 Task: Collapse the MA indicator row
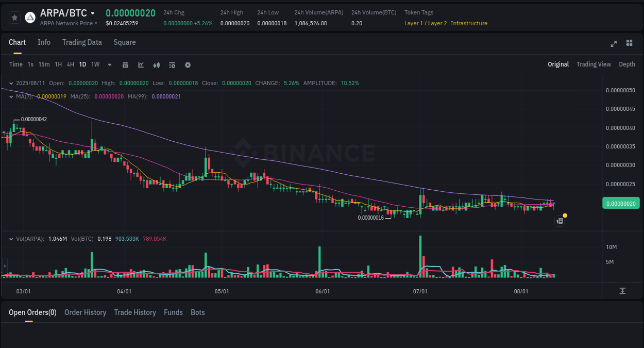point(11,96)
